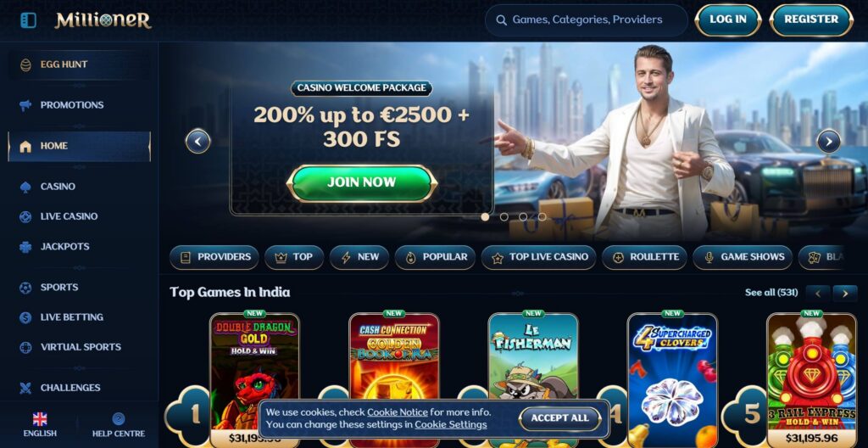The image size is (868, 448).
Task: Select the fourth banner slide dot
Action: (542, 217)
